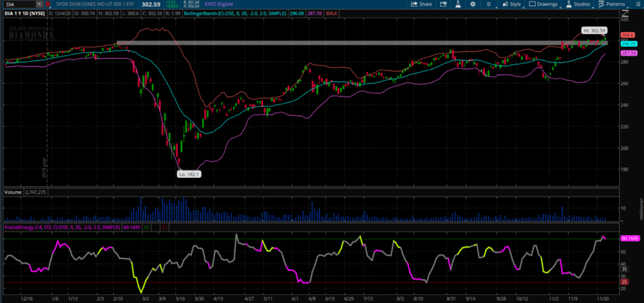
Task: Click the FractalEnergy value 60.1645 in header
Action: click(131, 227)
